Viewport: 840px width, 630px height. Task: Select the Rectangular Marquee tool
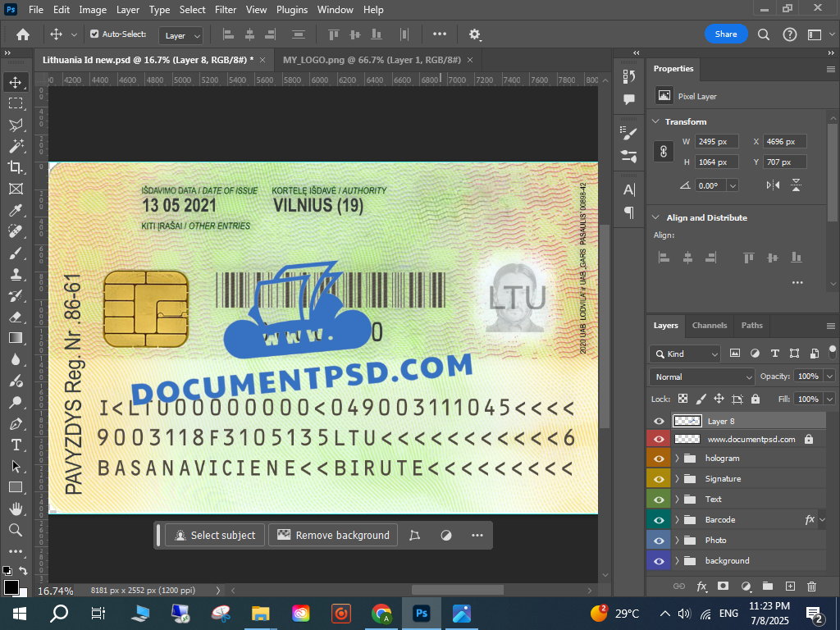point(16,103)
